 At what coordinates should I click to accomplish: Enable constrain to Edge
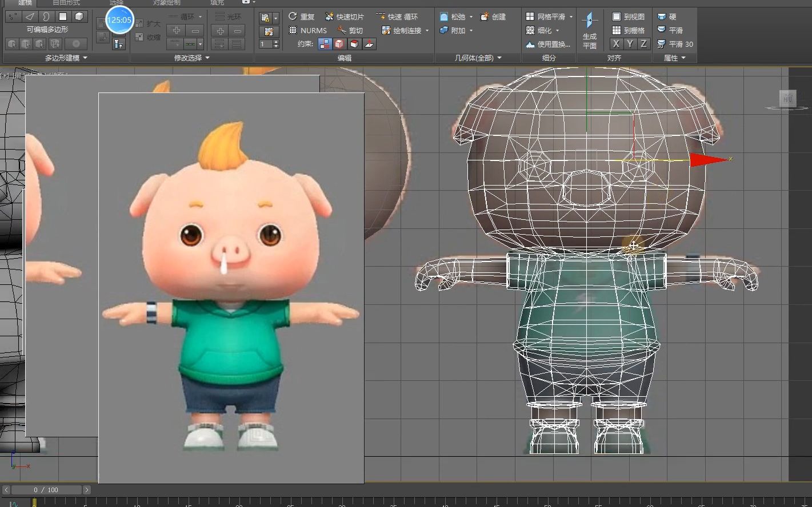339,44
